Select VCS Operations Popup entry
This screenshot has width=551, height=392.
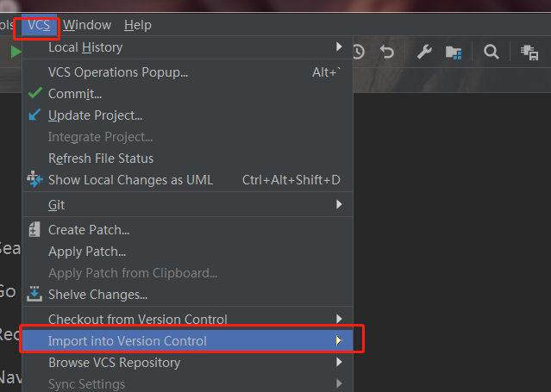(x=118, y=72)
